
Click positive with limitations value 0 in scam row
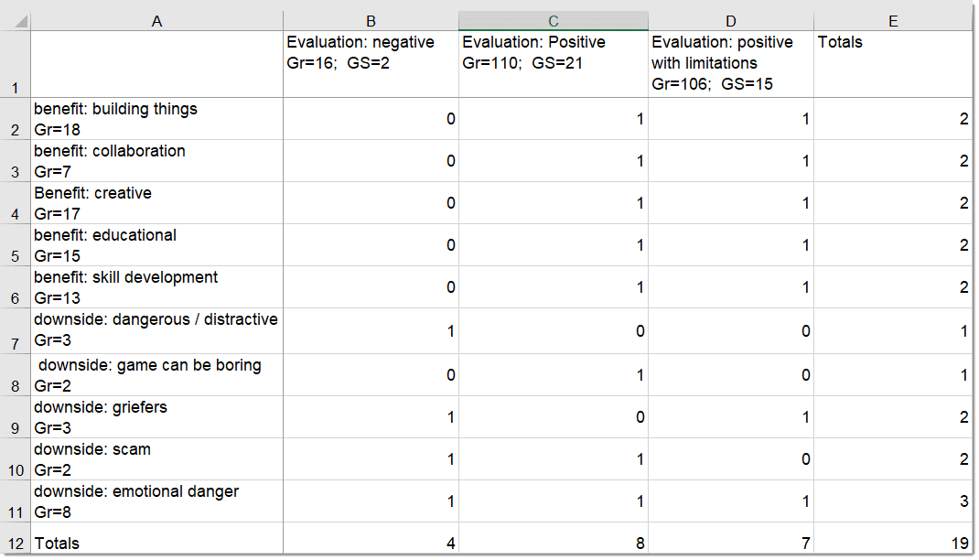pyautogui.click(x=731, y=459)
